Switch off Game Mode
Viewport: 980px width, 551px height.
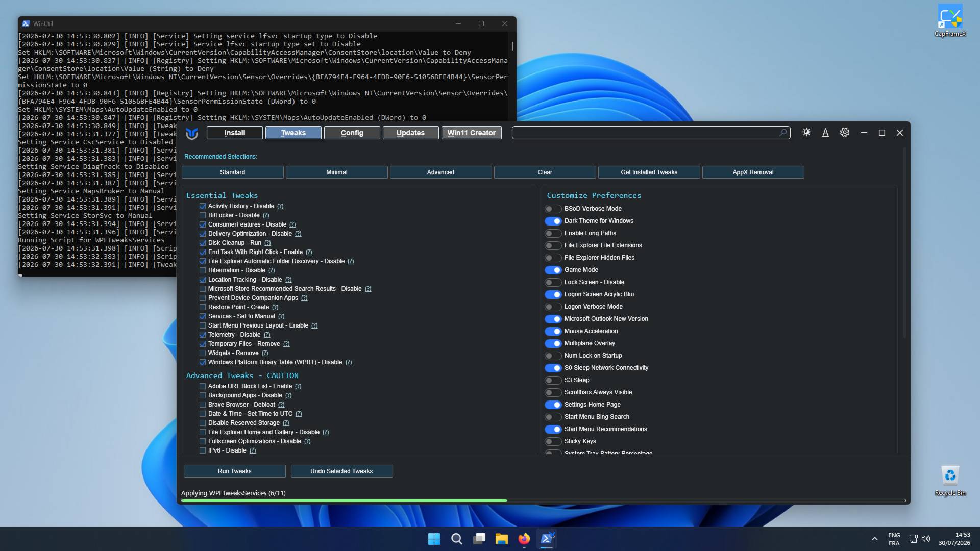pos(553,270)
